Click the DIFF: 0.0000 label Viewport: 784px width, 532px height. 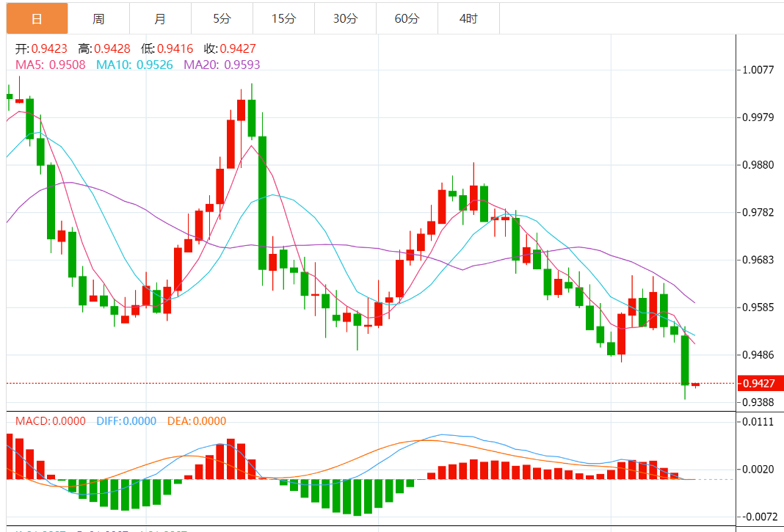click(x=126, y=421)
